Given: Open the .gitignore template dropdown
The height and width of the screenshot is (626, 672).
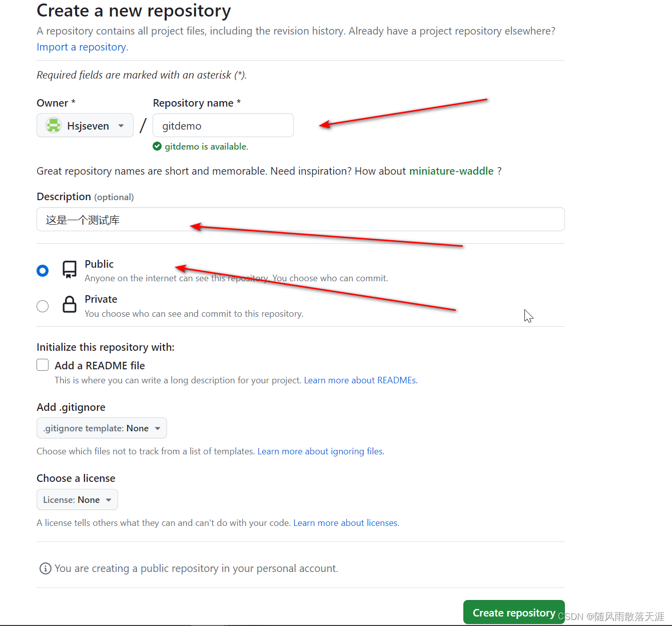Looking at the screenshot, I should (x=102, y=428).
